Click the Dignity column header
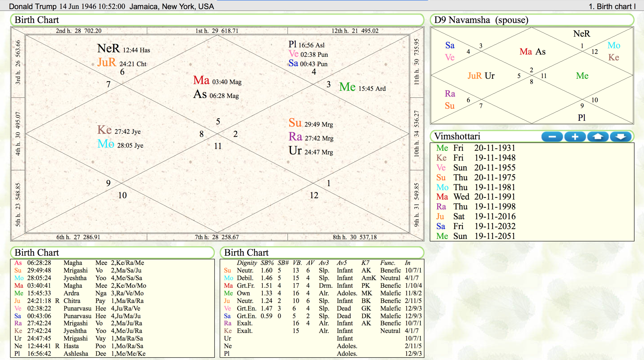Viewport: 644px width, 360px height. pyautogui.click(x=247, y=263)
